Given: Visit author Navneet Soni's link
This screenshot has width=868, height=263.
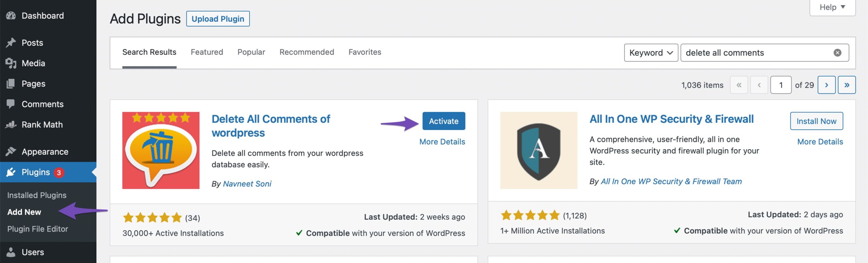Looking at the screenshot, I should coord(247,184).
